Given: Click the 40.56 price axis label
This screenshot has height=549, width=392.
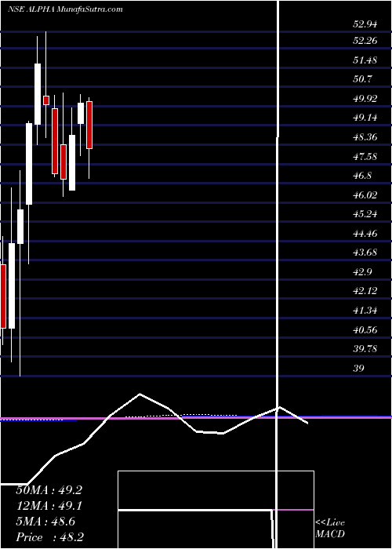Looking at the screenshot, I should 365,329.
